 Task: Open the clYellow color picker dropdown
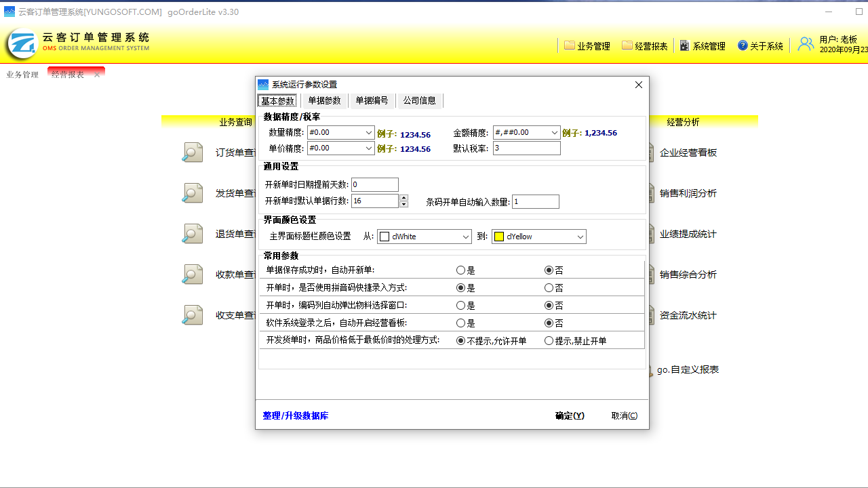580,237
